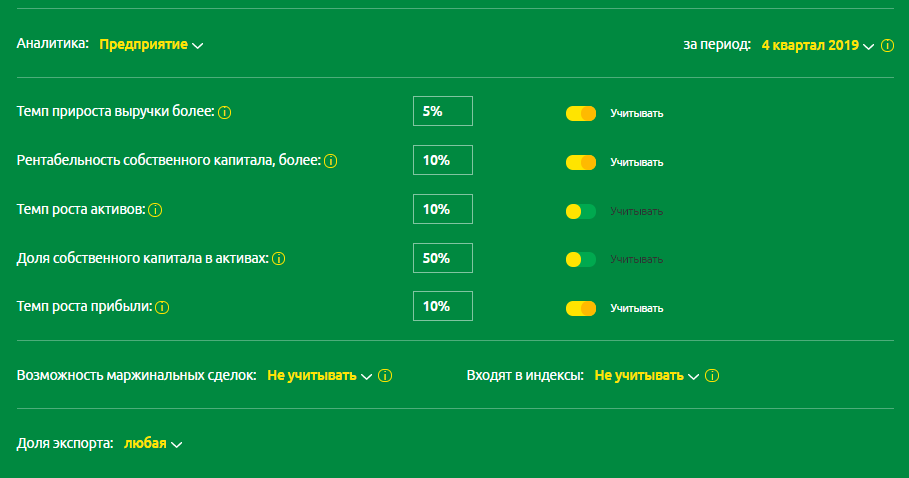Enable the Темп роста активов toggle
Image resolution: width=909 pixels, height=478 pixels.
[581, 211]
